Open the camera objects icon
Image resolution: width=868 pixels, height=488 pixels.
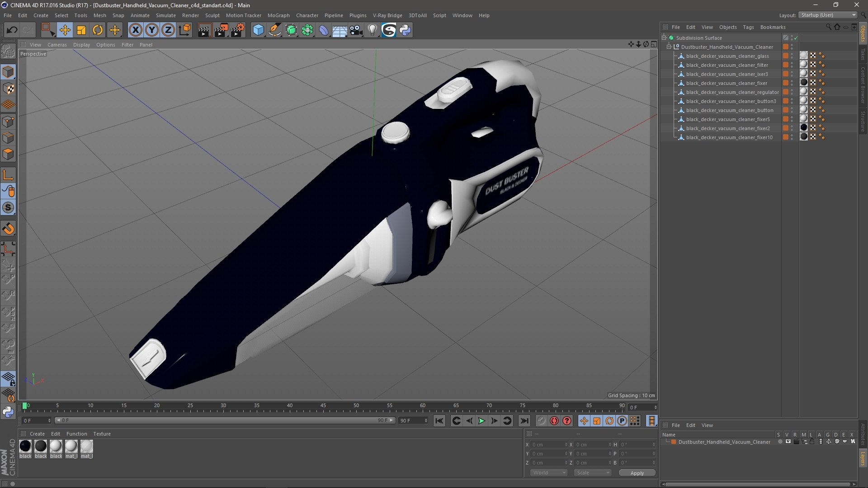356,30
